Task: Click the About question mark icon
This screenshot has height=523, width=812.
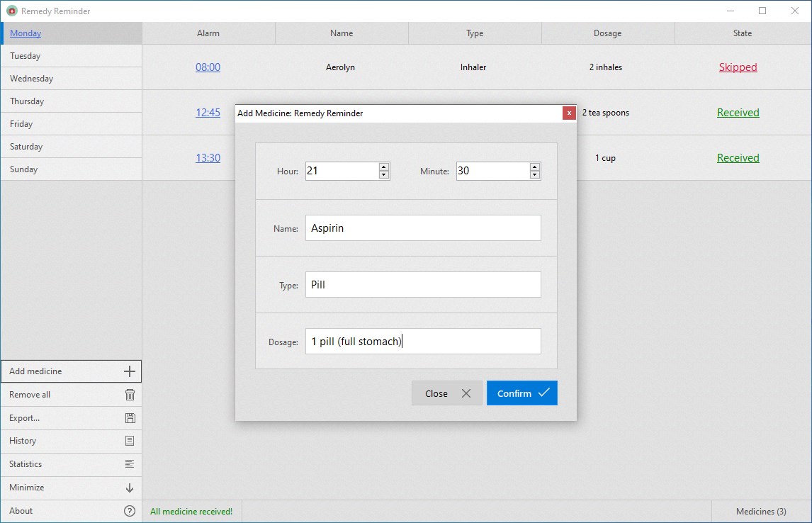Action: tap(130, 510)
